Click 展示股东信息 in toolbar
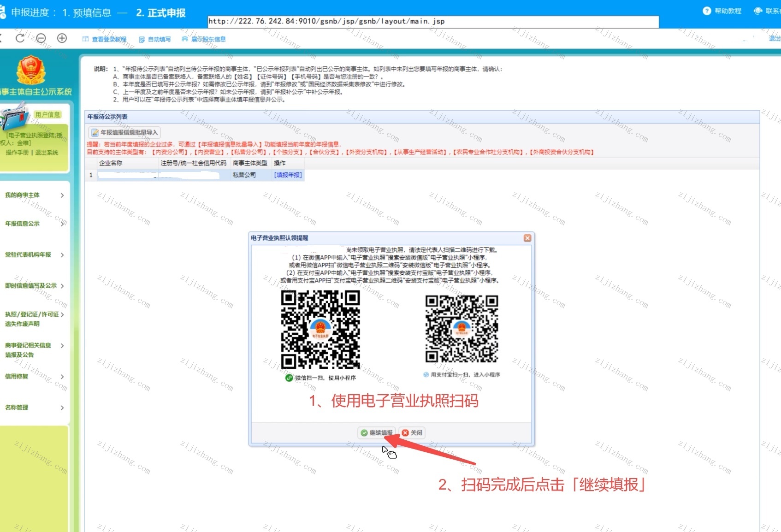This screenshot has width=781, height=532. pyautogui.click(x=204, y=39)
